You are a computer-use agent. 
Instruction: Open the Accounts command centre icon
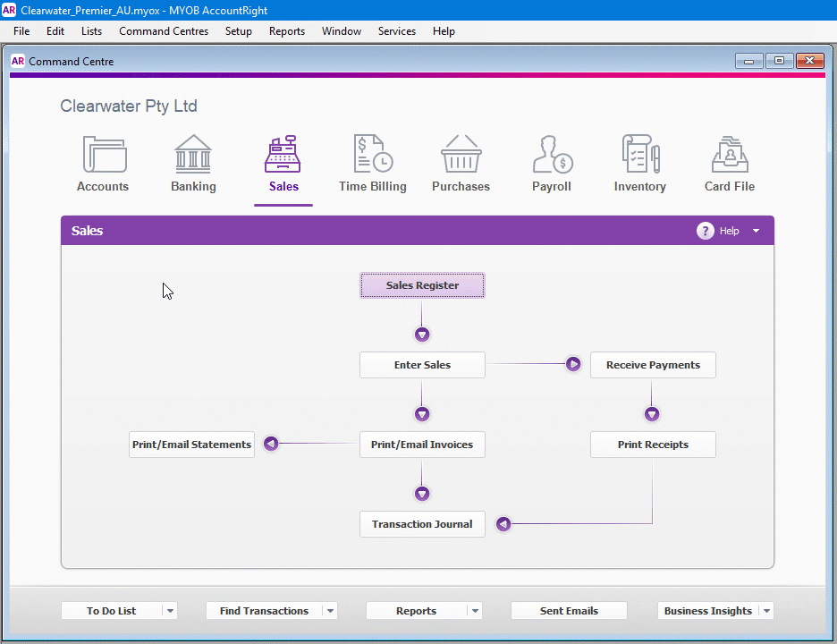pyautogui.click(x=104, y=155)
